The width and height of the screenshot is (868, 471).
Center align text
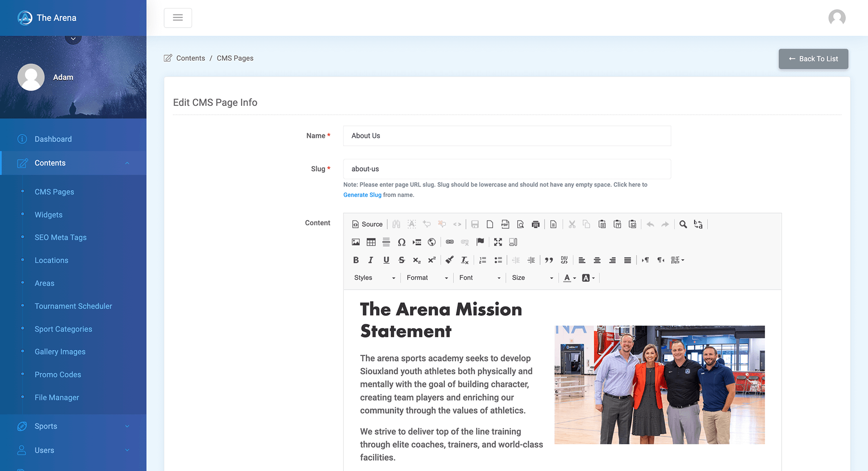coord(597,260)
